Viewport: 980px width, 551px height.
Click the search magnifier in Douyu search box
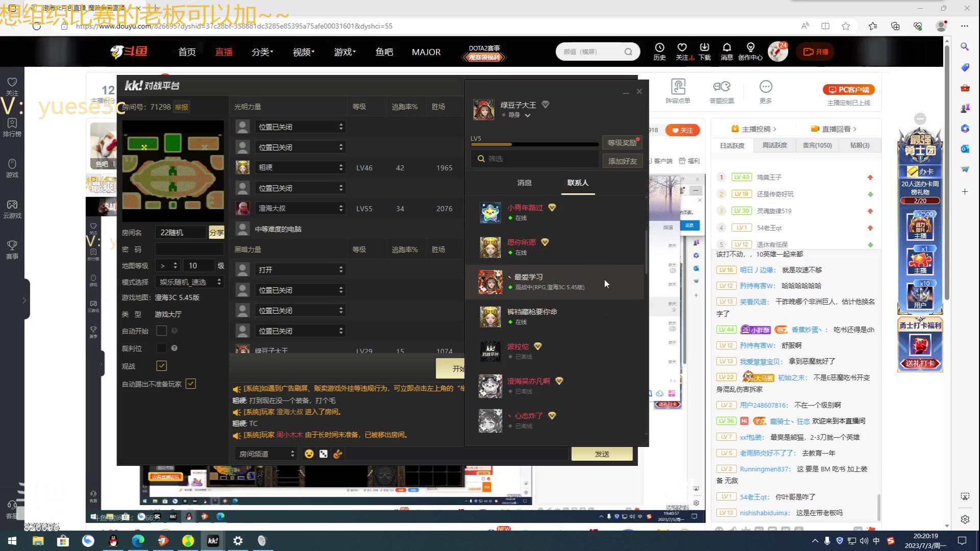pyautogui.click(x=628, y=52)
